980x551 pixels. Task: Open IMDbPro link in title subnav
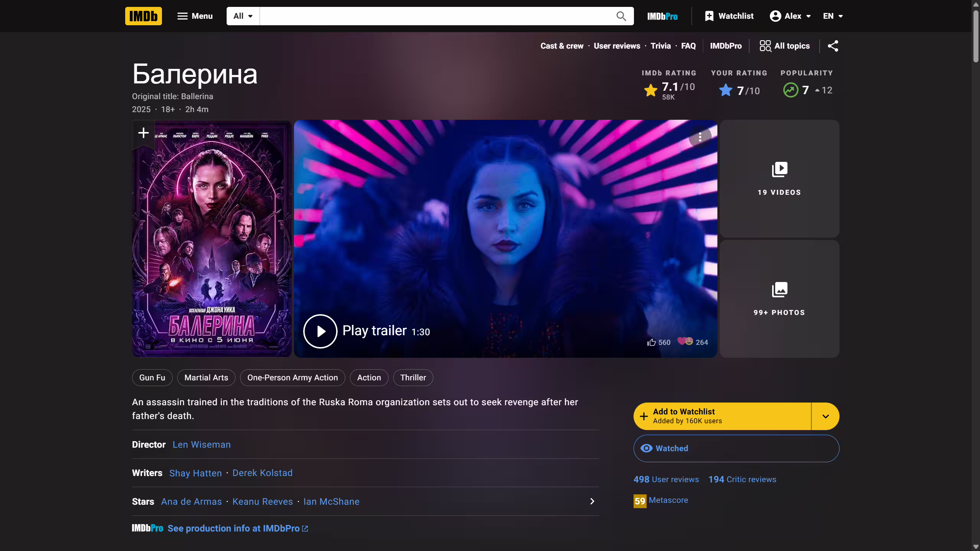(x=726, y=46)
